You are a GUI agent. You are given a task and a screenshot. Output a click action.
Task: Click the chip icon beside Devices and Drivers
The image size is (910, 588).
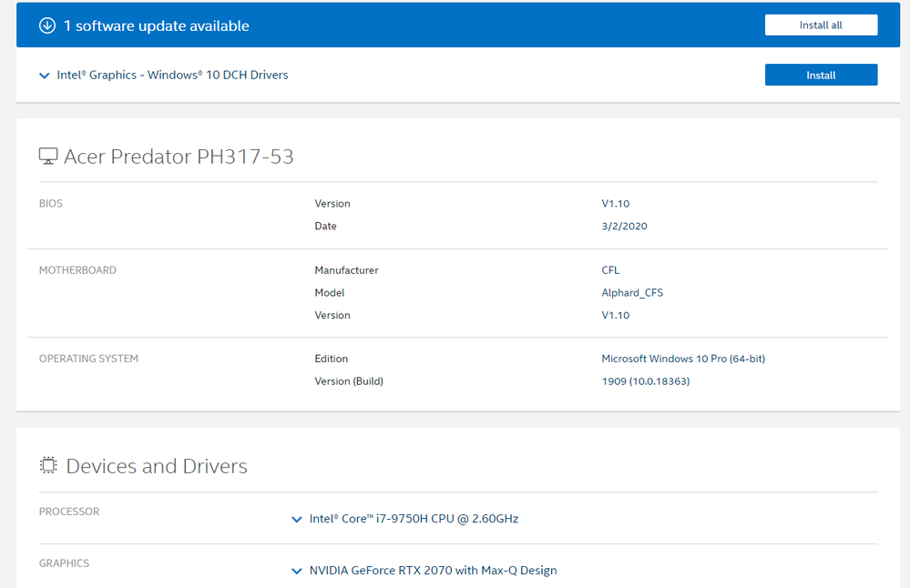click(x=48, y=466)
